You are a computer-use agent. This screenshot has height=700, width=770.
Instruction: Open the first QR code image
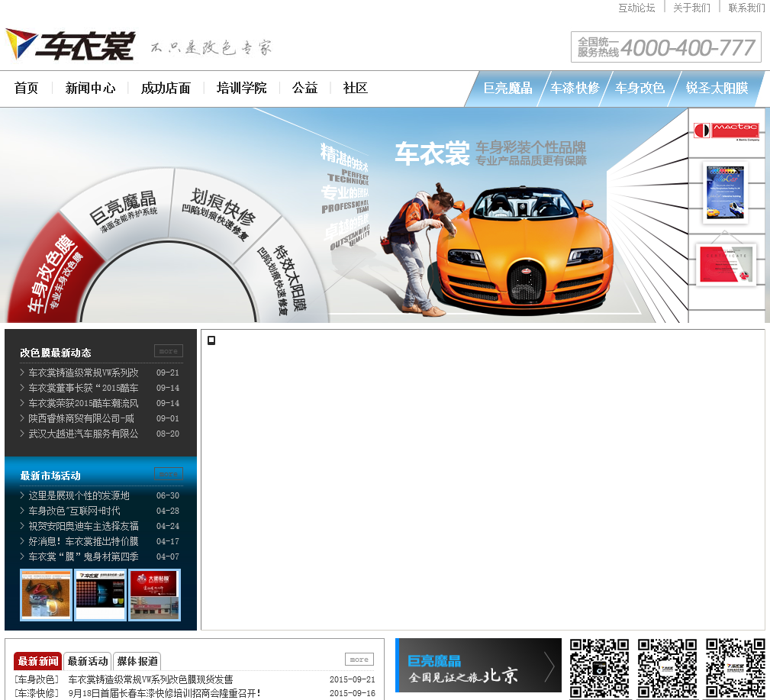click(599, 669)
